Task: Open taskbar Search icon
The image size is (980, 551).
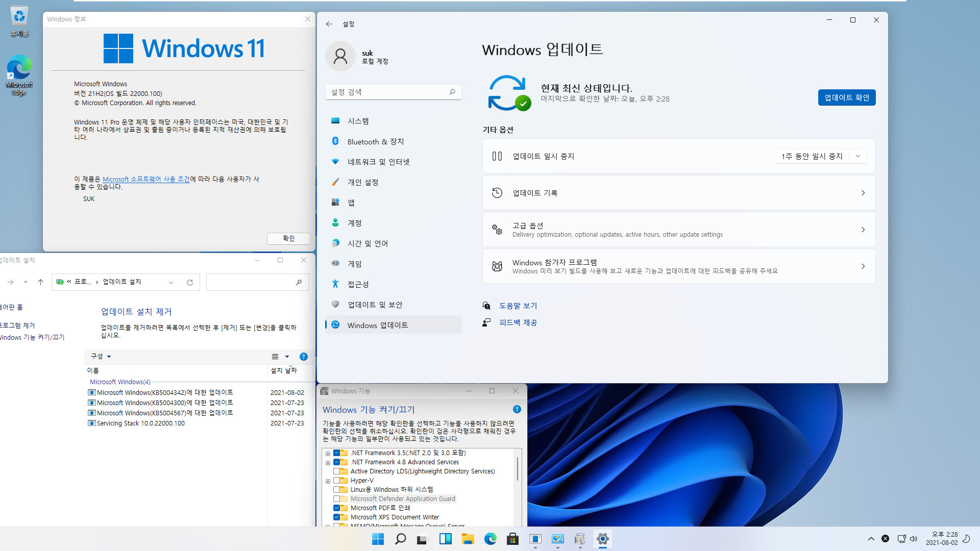Action: click(x=401, y=539)
